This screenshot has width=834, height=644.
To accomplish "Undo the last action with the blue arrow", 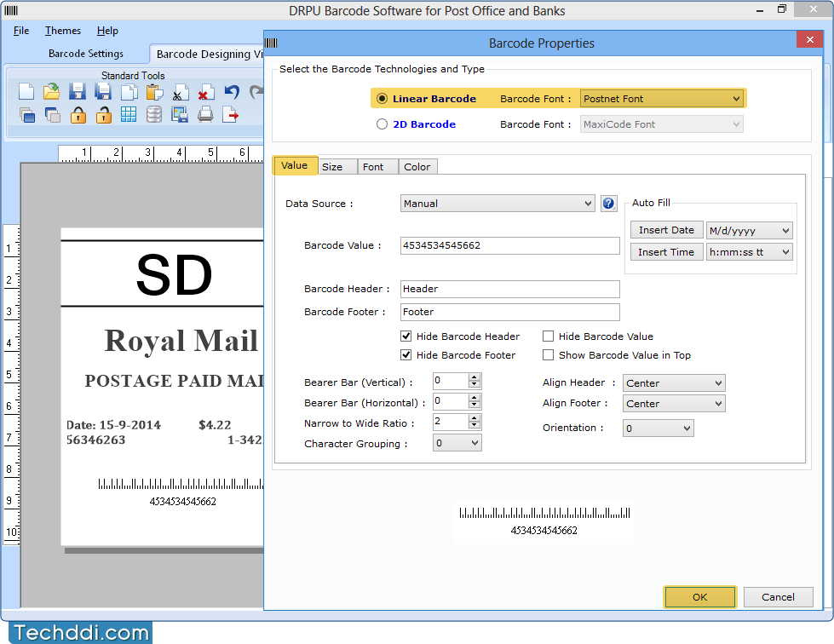I will pyautogui.click(x=232, y=91).
